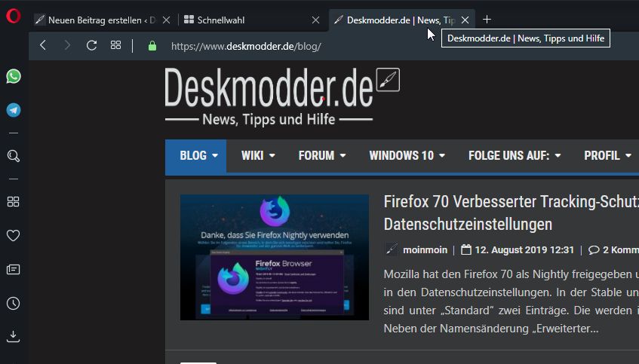Open a new tab with plus button
The image size is (639, 364).
(487, 20)
